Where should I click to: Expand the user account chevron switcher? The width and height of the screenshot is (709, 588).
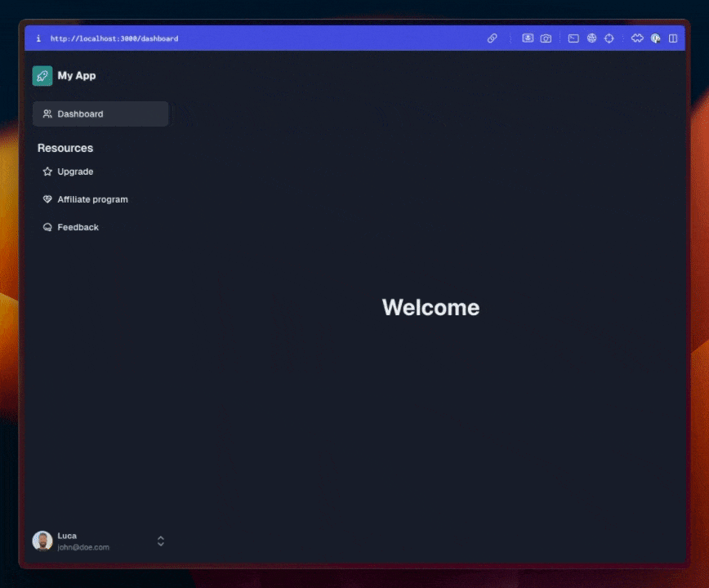click(161, 541)
